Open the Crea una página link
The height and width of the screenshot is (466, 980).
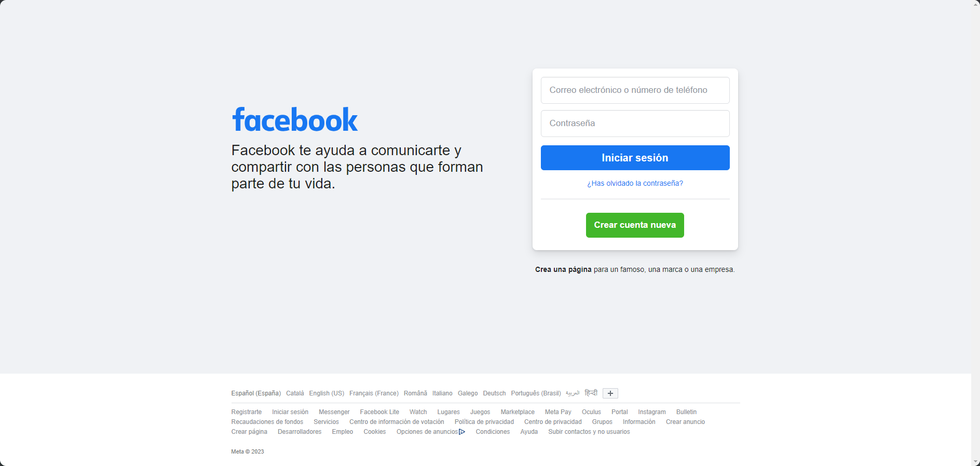click(563, 269)
